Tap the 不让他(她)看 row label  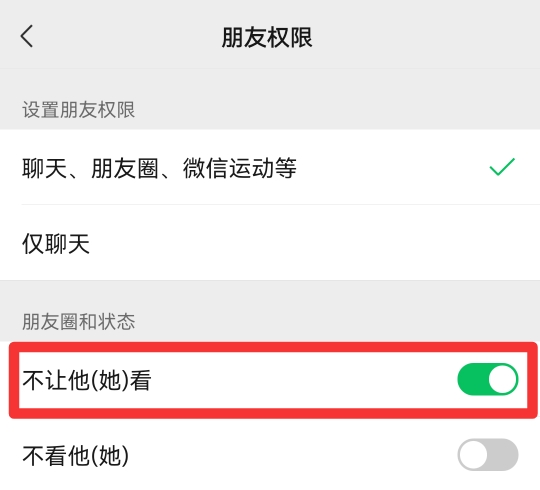tap(87, 380)
